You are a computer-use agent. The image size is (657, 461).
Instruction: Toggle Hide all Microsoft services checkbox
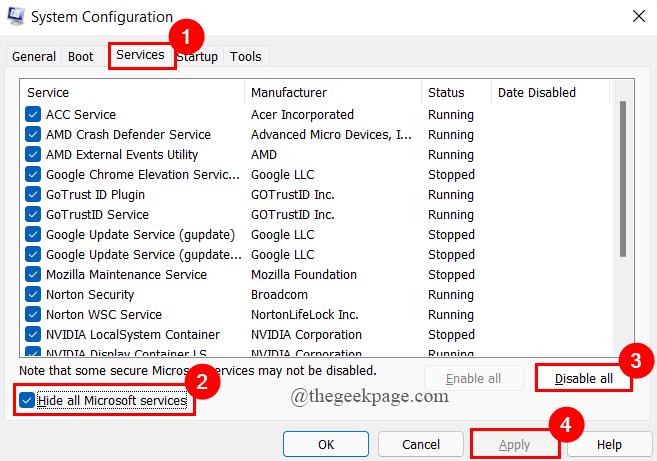coord(26,401)
